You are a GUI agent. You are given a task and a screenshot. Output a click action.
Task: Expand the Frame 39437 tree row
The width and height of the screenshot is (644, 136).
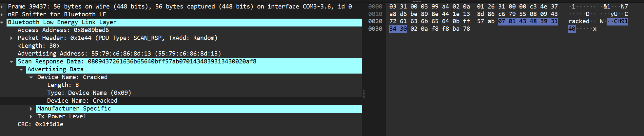pyautogui.click(x=2, y=7)
